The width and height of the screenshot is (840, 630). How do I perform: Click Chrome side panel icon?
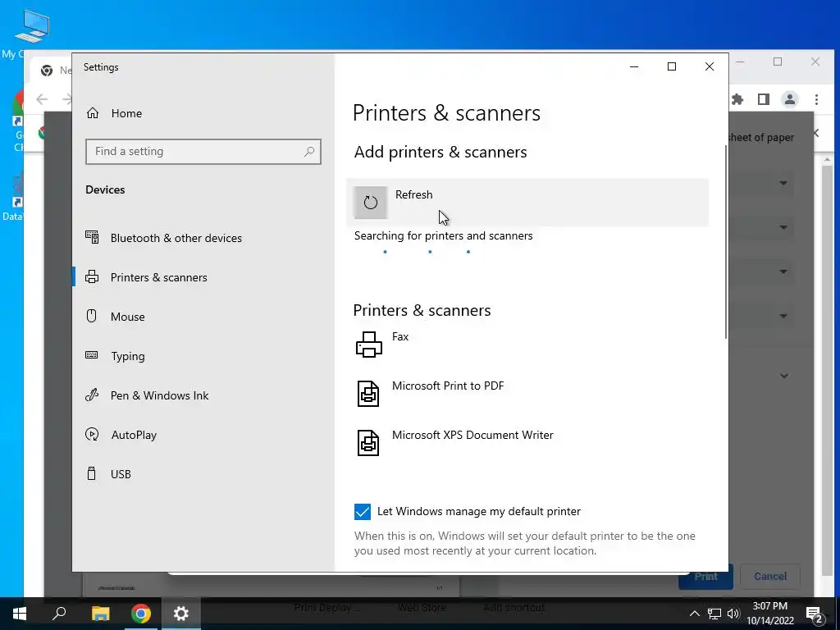coord(764,99)
